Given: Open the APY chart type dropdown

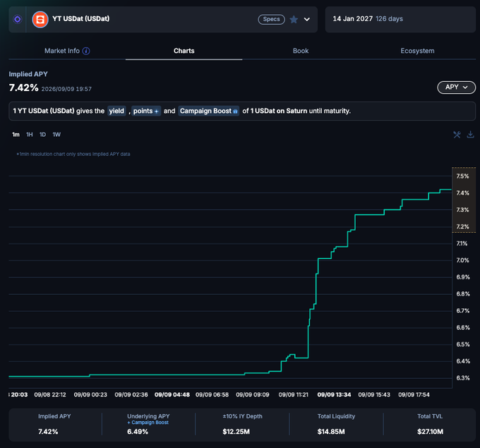Looking at the screenshot, I should click(456, 87).
